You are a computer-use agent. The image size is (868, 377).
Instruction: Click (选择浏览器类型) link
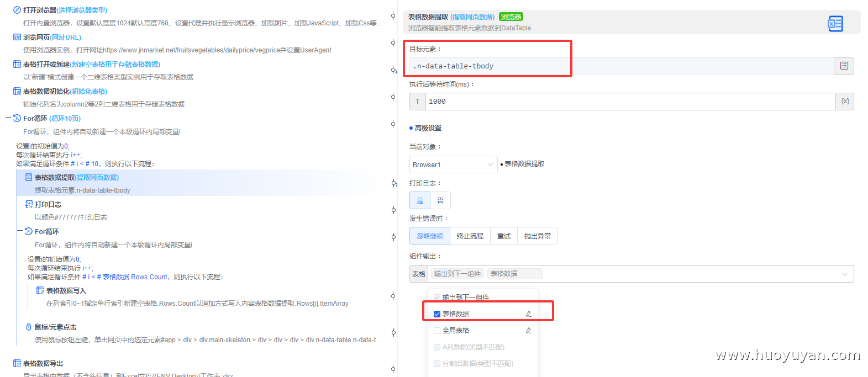coord(82,10)
